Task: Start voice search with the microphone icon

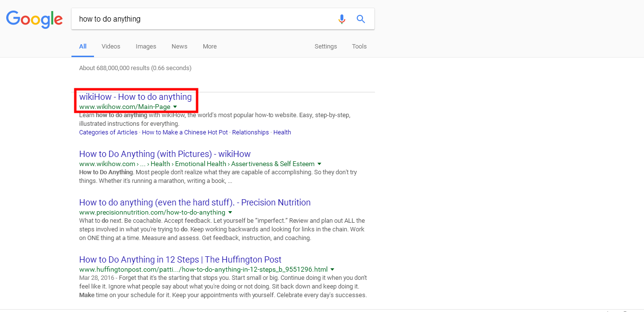Action: pos(342,19)
